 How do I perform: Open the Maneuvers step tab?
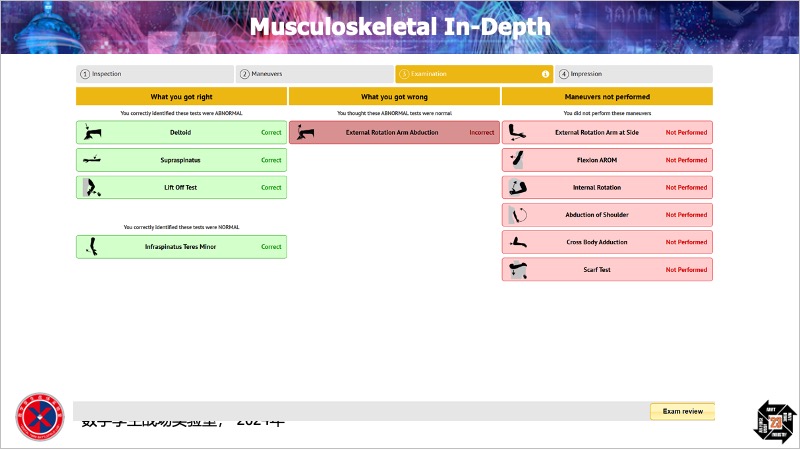(313, 74)
